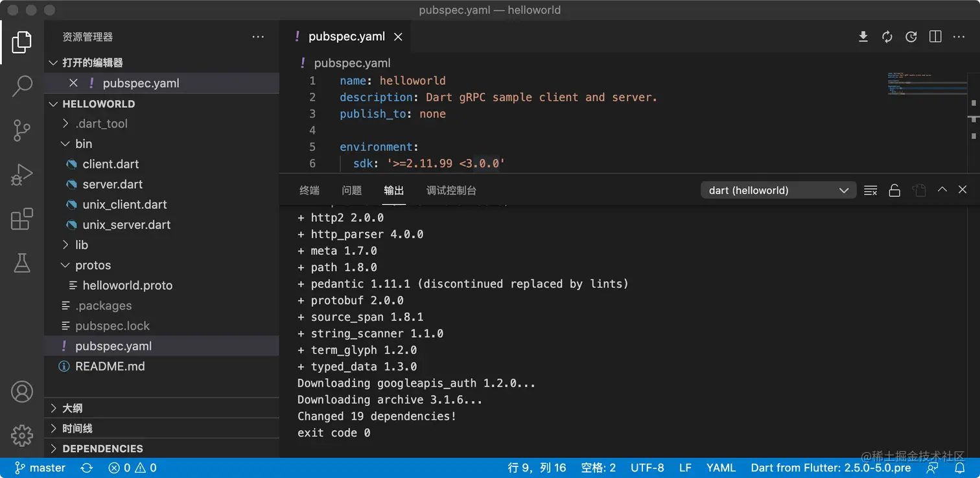
Task: Open the Search view in activity bar
Action: [x=21, y=86]
